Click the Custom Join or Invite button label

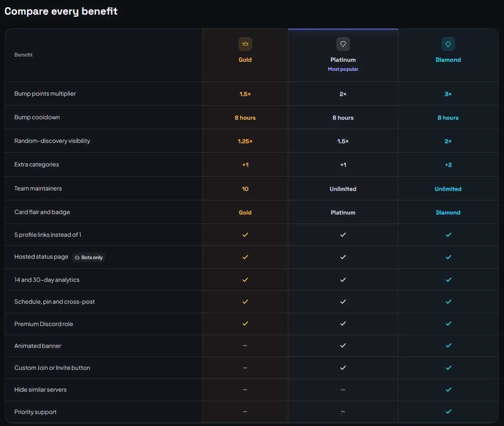click(x=52, y=368)
